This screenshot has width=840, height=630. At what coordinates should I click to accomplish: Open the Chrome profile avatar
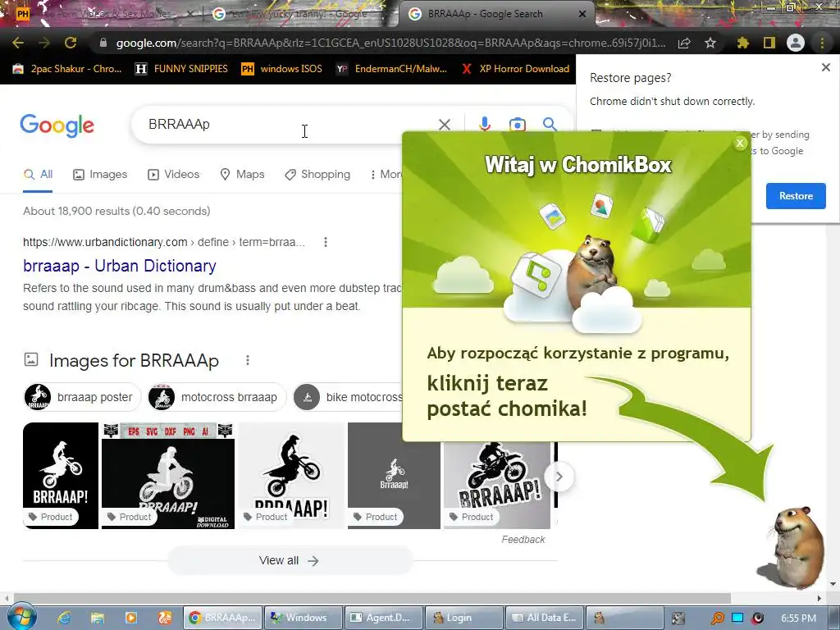coord(796,43)
